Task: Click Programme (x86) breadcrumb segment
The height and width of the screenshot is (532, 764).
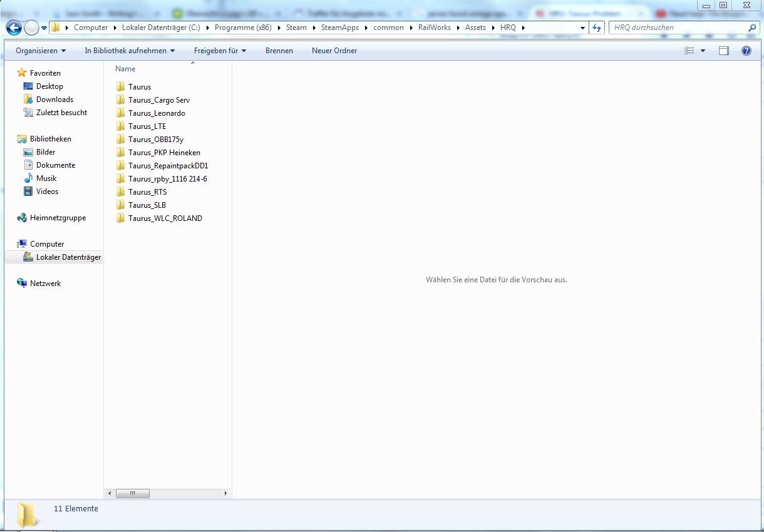Action: [x=243, y=28]
